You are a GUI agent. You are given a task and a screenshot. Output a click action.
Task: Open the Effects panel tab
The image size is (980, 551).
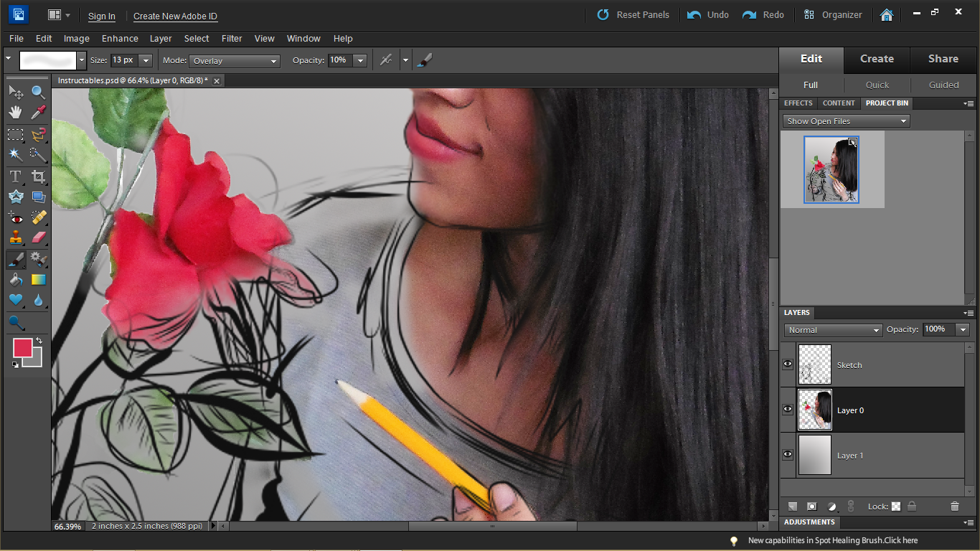[798, 103]
